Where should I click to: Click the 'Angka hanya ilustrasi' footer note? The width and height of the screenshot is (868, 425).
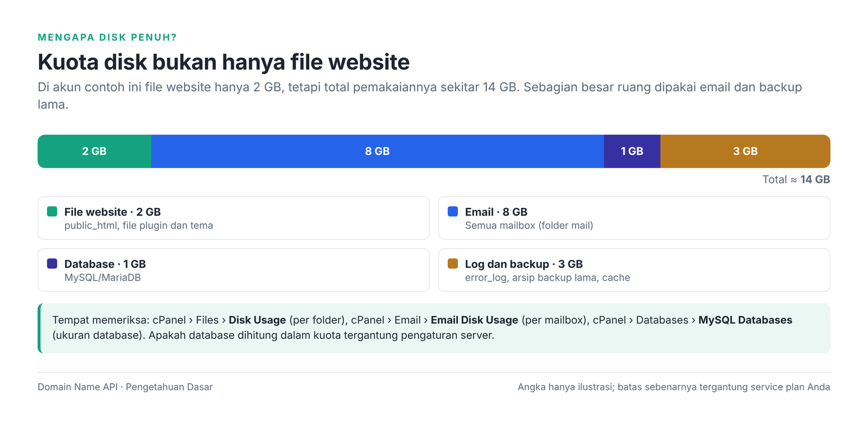click(674, 387)
